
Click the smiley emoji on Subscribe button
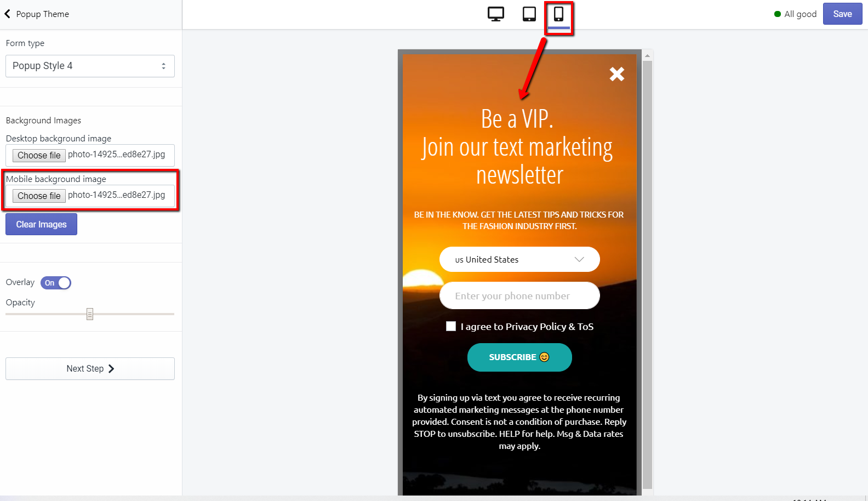(544, 357)
